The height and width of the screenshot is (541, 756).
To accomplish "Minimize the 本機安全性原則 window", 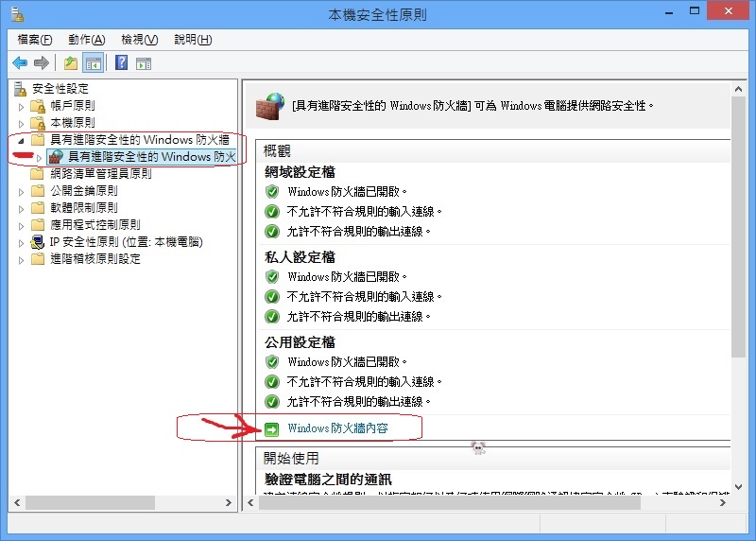I will 669,12.
